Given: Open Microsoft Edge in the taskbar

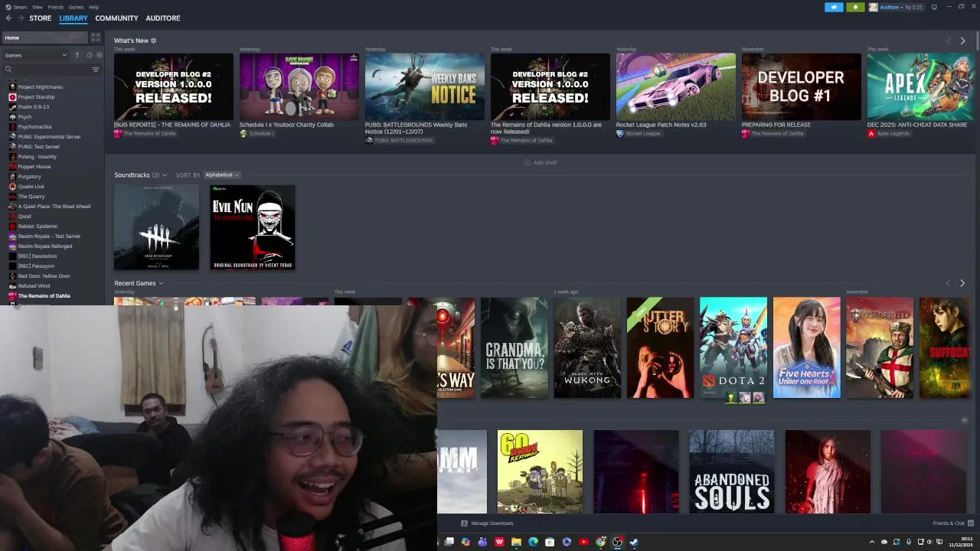Looking at the screenshot, I should tap(533, 542).
